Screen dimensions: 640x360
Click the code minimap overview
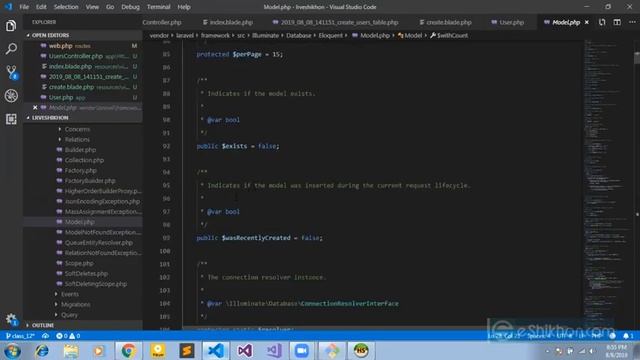click(x=607, y=184)
